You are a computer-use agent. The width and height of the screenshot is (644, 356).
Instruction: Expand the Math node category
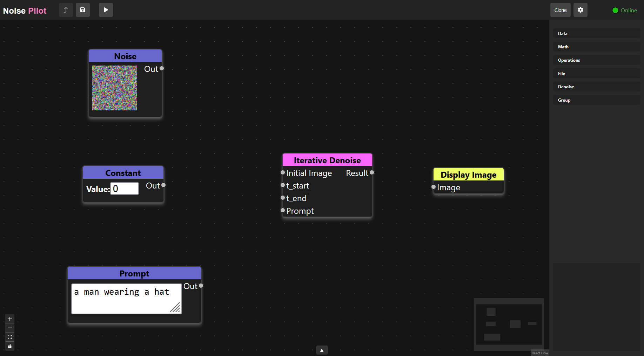click(596, 47)
